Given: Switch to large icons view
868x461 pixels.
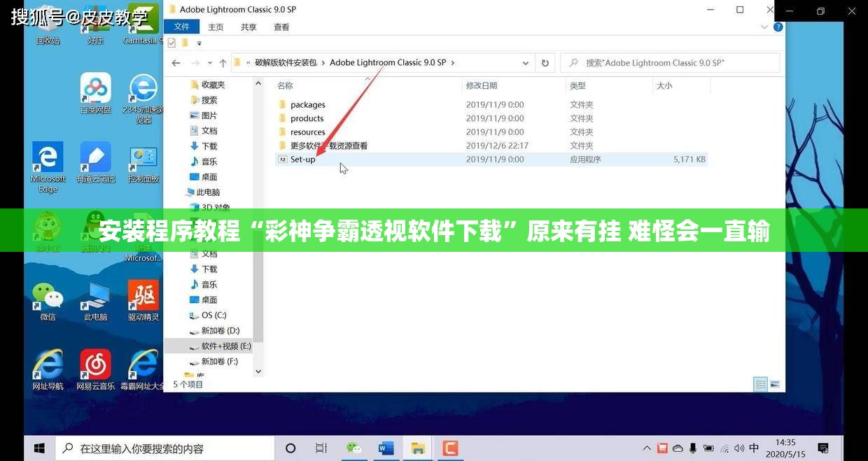Looking at the screenshot, I should pyautogui.click(x=775, y=384).
